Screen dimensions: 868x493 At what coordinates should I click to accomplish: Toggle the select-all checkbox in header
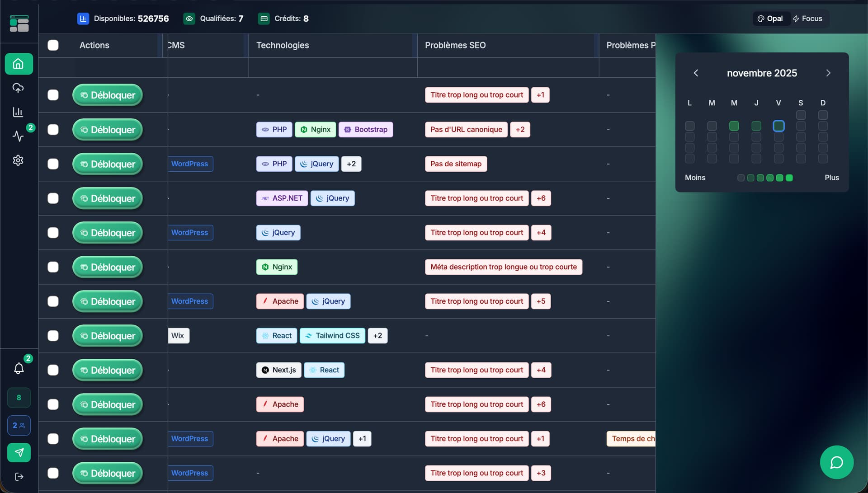pos(53,45)
